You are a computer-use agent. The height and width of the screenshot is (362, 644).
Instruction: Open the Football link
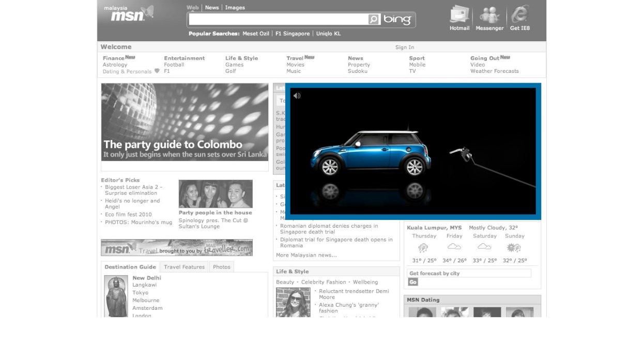(x=174, y=65)
